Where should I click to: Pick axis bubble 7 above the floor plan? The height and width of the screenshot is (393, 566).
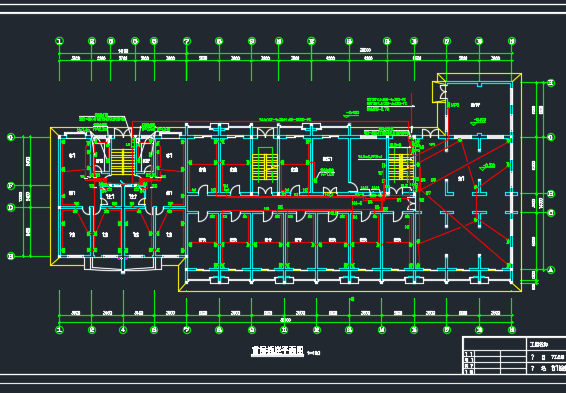[x=187, y=41]
